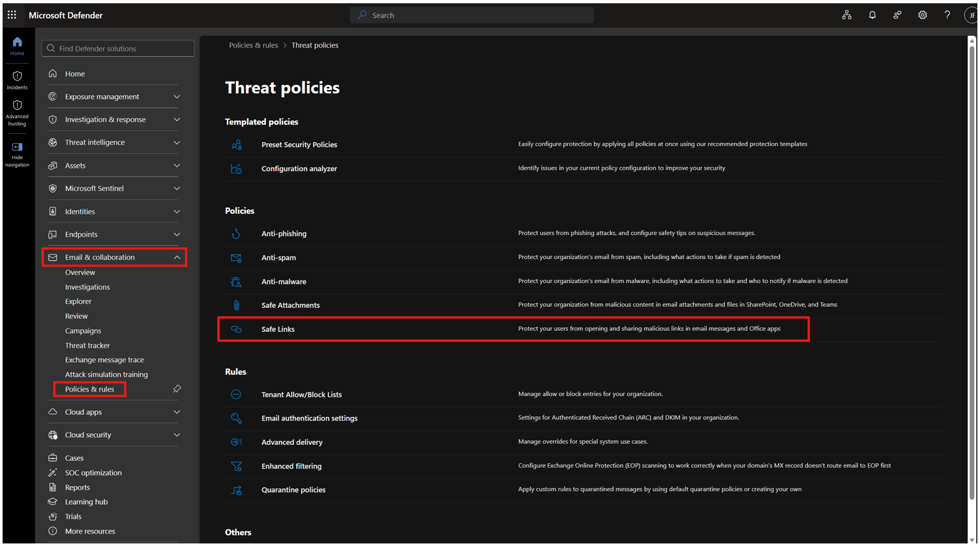
Task: Expand the Cloud apps chevron
Action: point(177,412)
